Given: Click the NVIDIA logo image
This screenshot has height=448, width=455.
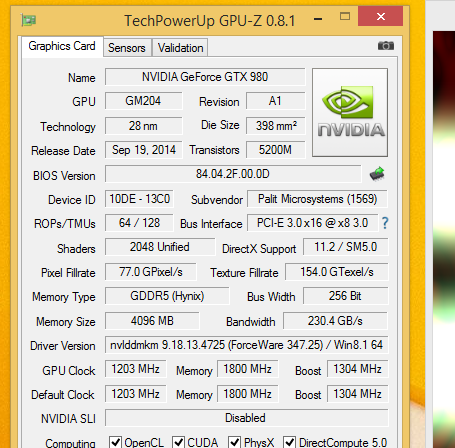Looking at the screenshot, I should click(350, 112).
